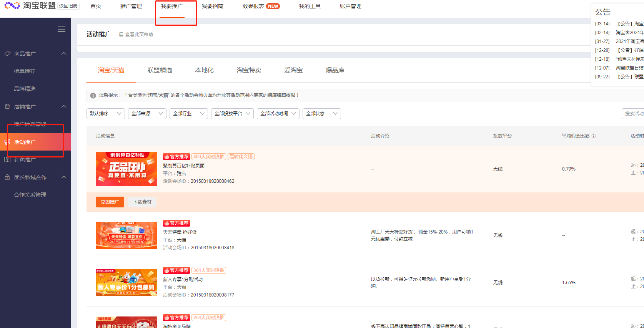Click the 返回旧版 button
The height and width of the screenshot is (328, 644).
click(68, 6)
